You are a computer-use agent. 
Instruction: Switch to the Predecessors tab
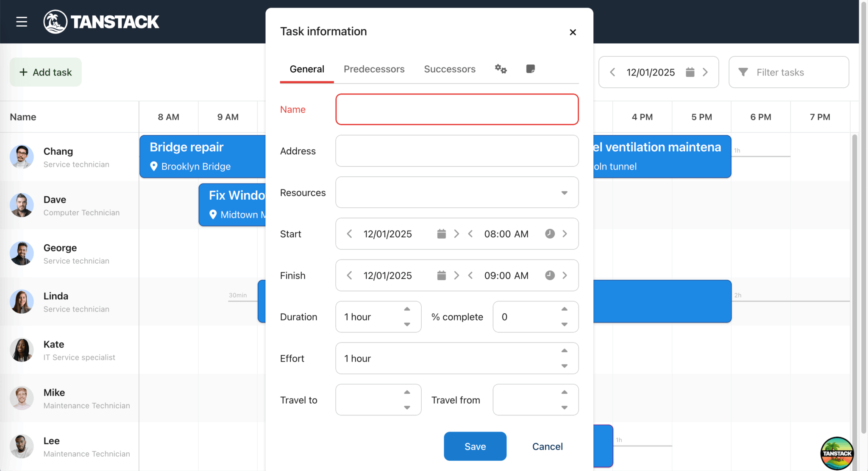click(374, 69)
